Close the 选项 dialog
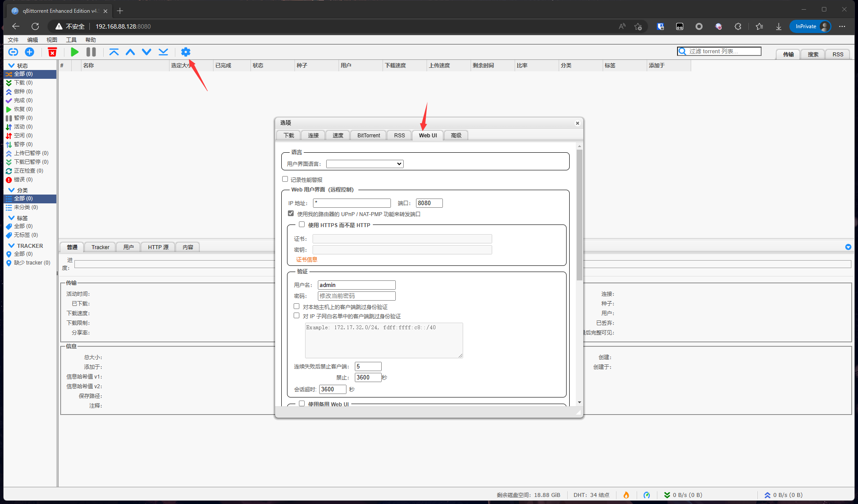 point(578,123)
